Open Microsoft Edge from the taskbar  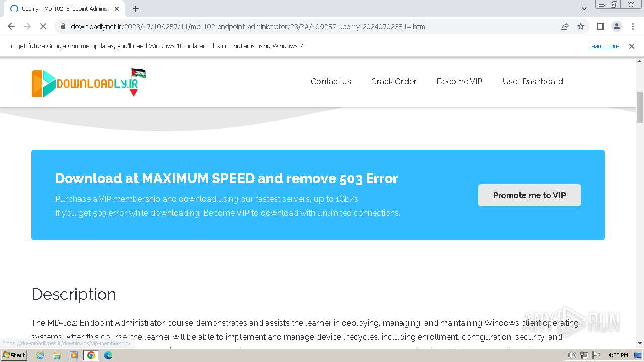coord(108,355)
